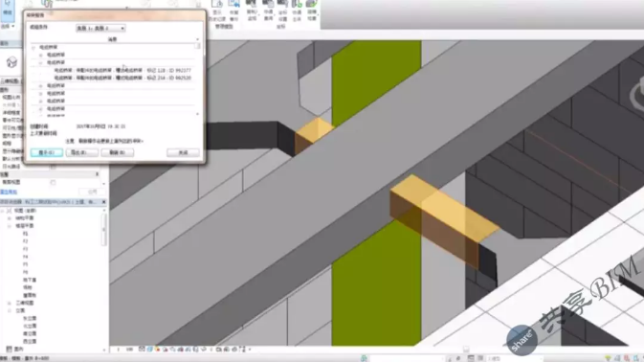Viewport: 644px width, 362px height.
Task: Close the project browser panel
Action: point(104,202)
